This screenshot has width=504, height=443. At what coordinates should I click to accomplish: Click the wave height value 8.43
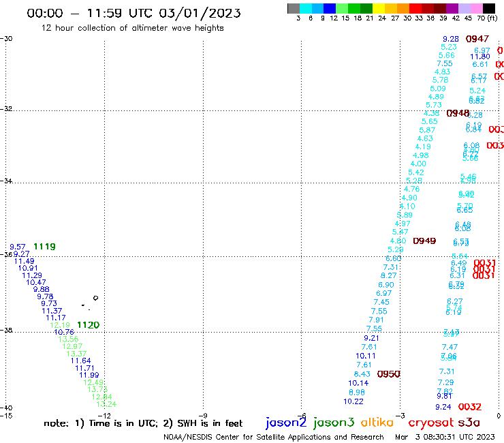tap(362, 374)
